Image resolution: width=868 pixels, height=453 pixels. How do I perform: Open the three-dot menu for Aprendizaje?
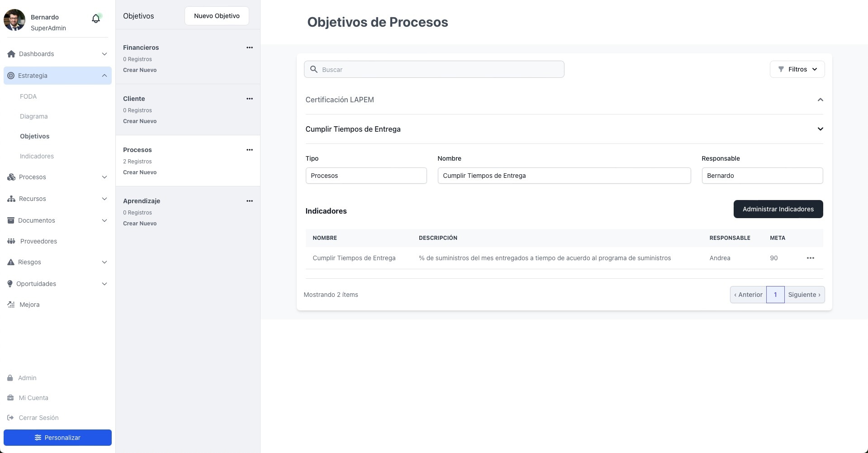(x=249, y=201)
